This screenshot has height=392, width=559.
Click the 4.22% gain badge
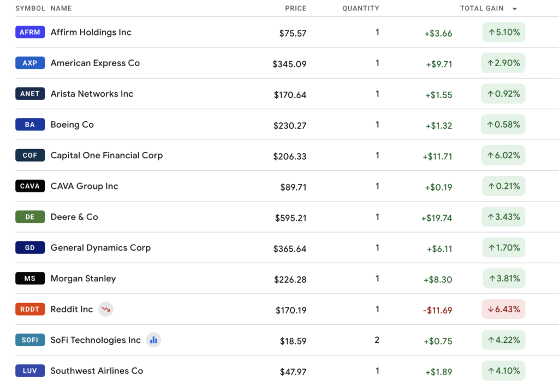pyautogui.click(x=503, y=340)
